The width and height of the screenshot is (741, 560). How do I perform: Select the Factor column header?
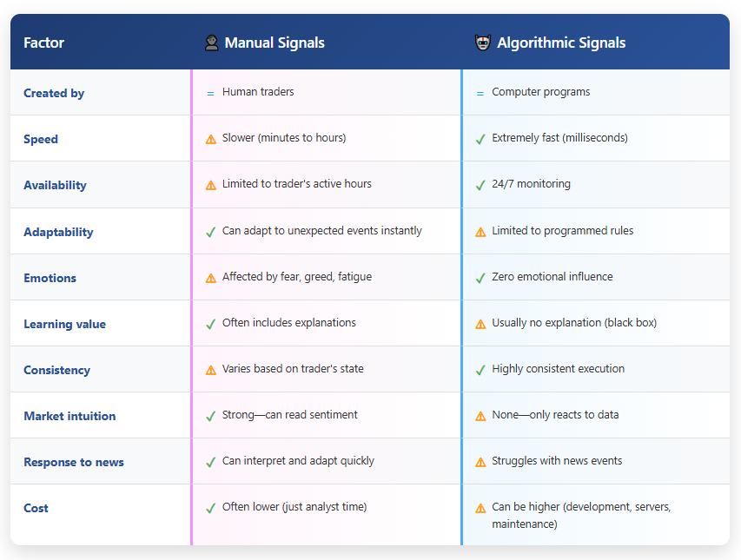coord(43,43)
